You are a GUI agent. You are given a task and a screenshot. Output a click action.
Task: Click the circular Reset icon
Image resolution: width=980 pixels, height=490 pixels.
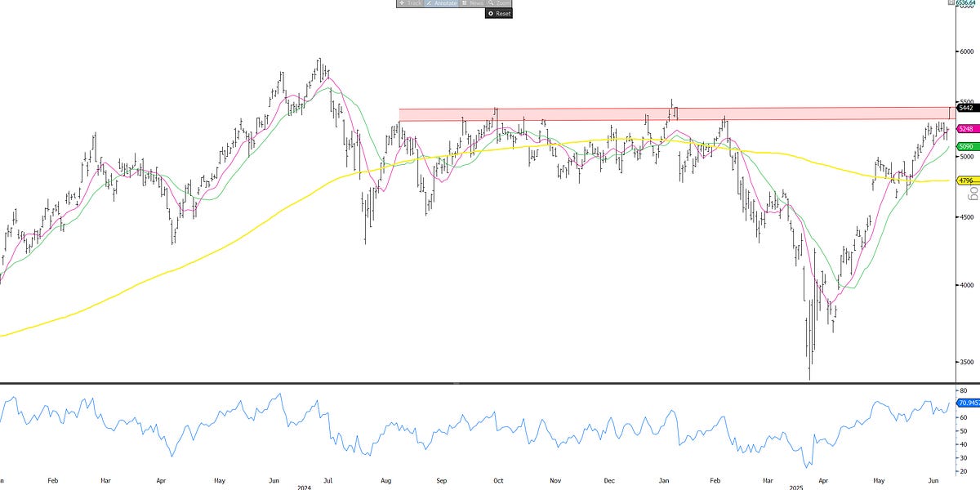pos(490,13)
